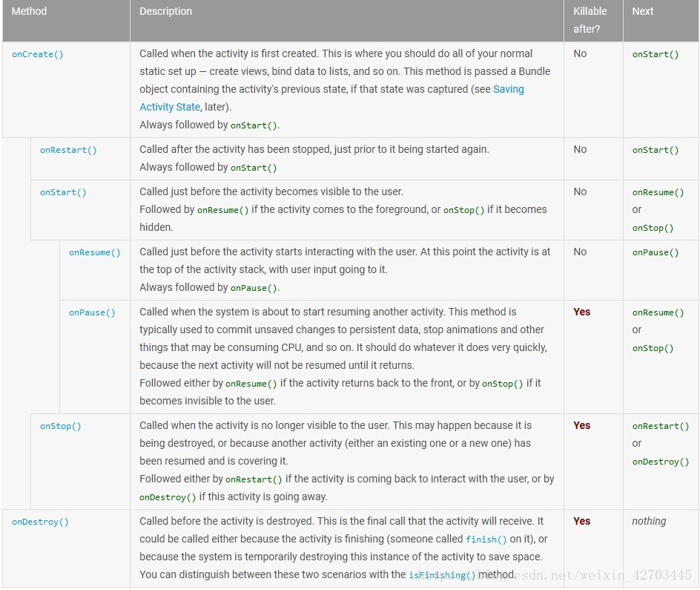Viewport: 700px width, 590px height.
Task: Click inline onPause() in 'Always followed by onPause().'
Action: pyautogui.click(x=254, y=288)
